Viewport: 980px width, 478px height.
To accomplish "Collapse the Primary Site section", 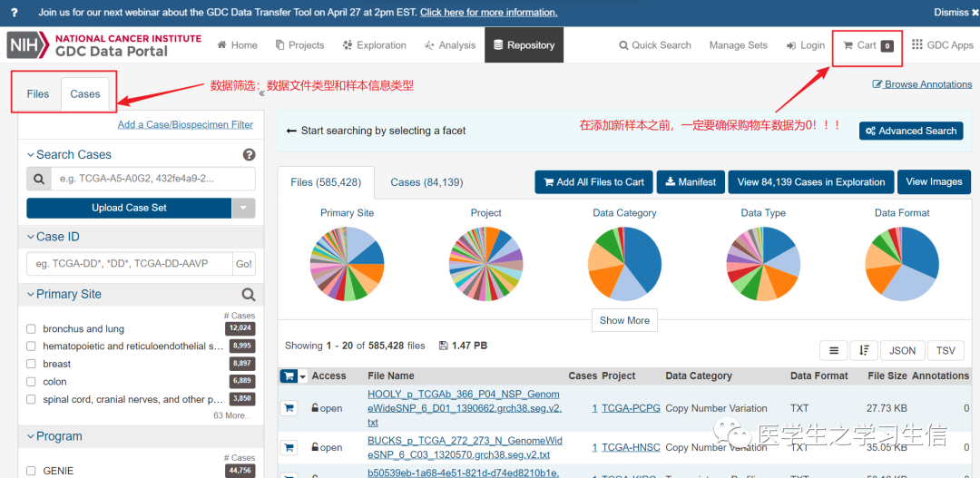I will point(64,294).
